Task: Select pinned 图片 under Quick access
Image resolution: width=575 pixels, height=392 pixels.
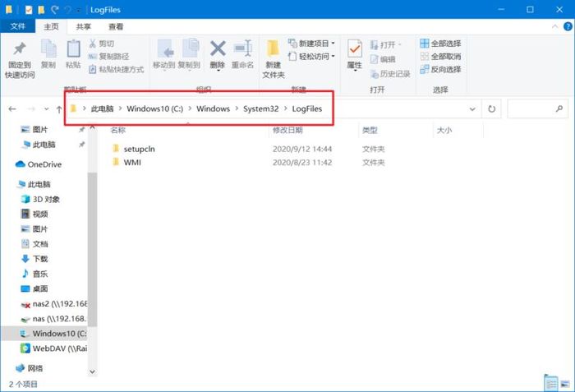Action: [x=34, y=129]
